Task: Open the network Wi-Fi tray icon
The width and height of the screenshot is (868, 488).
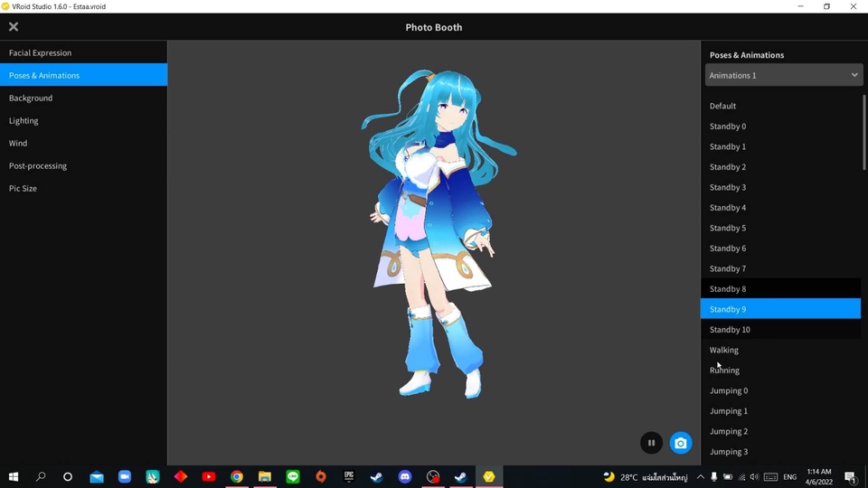Action: (x=741, y=476)
